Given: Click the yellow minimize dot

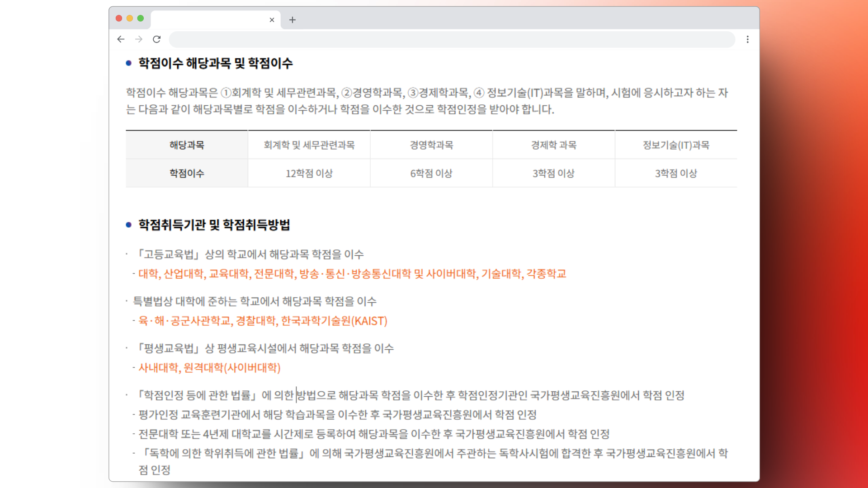Looking at the screenshot, I should tap(130, 18).
